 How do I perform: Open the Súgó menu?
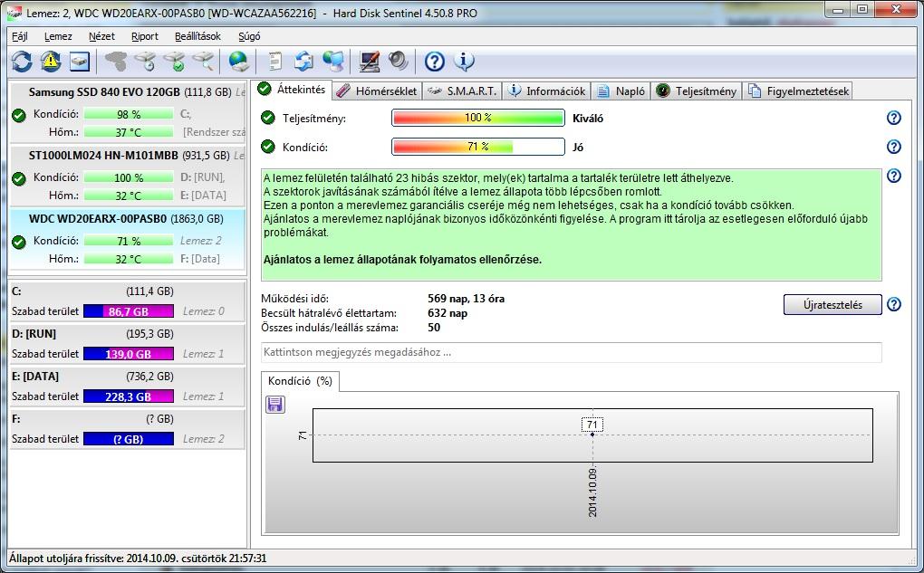pos(249,36)
